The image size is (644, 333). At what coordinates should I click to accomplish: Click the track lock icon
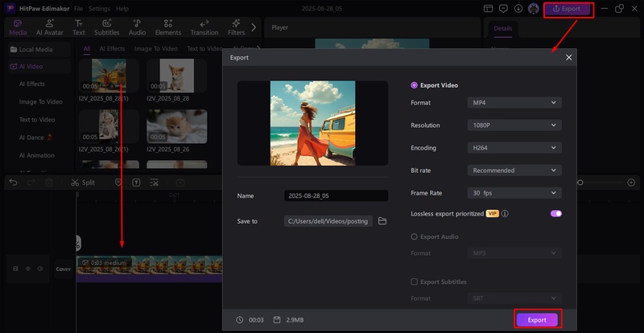15,269
